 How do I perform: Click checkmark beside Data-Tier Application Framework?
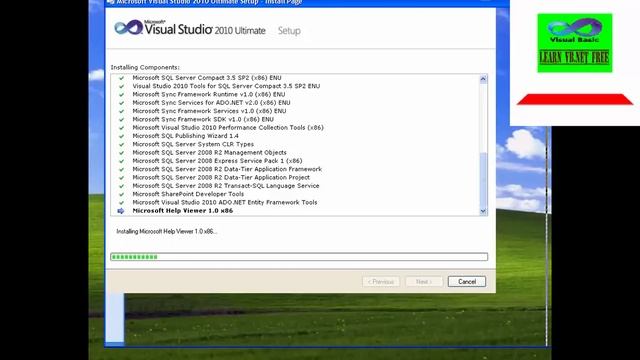point(121,169)
